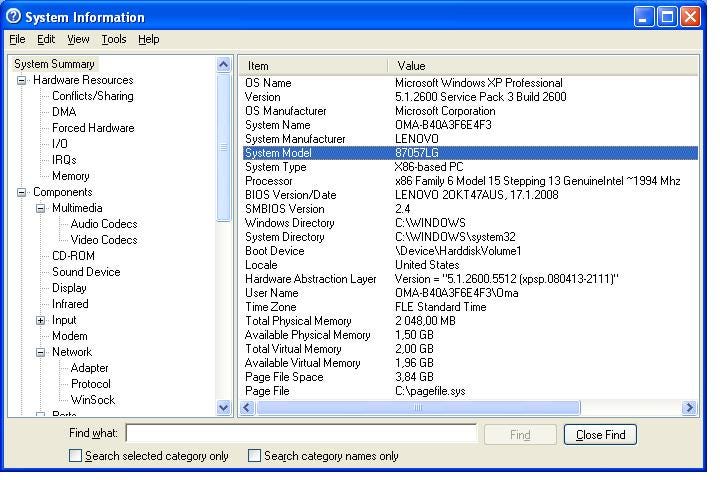Click the tree panel scroll down arrow

point(223,407)
